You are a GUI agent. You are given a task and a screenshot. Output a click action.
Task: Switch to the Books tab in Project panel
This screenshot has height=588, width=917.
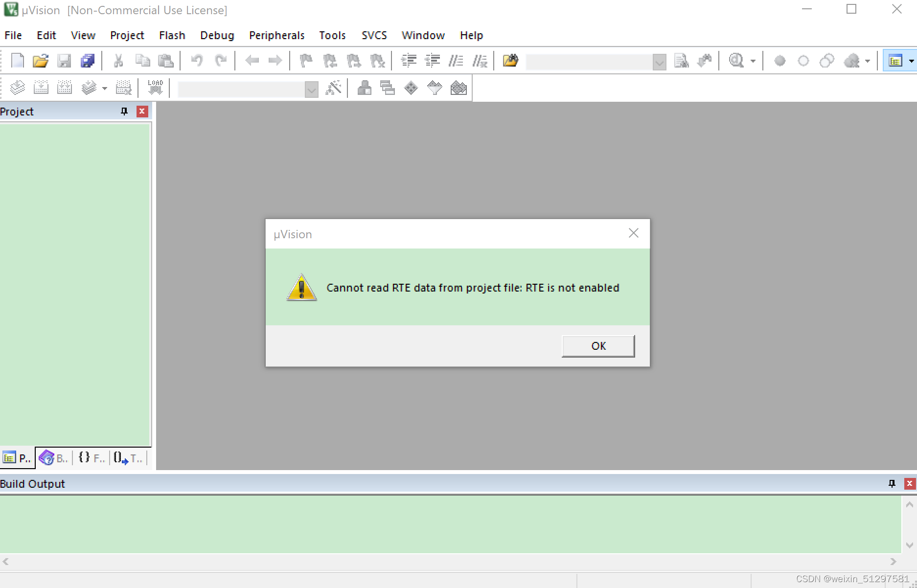click(x=54, y=458)
